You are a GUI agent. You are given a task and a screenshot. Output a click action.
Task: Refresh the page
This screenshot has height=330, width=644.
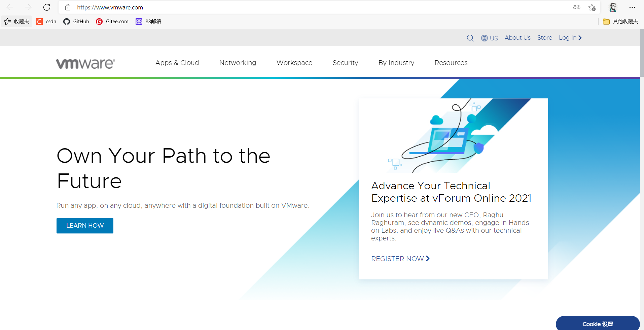point(46,7)
